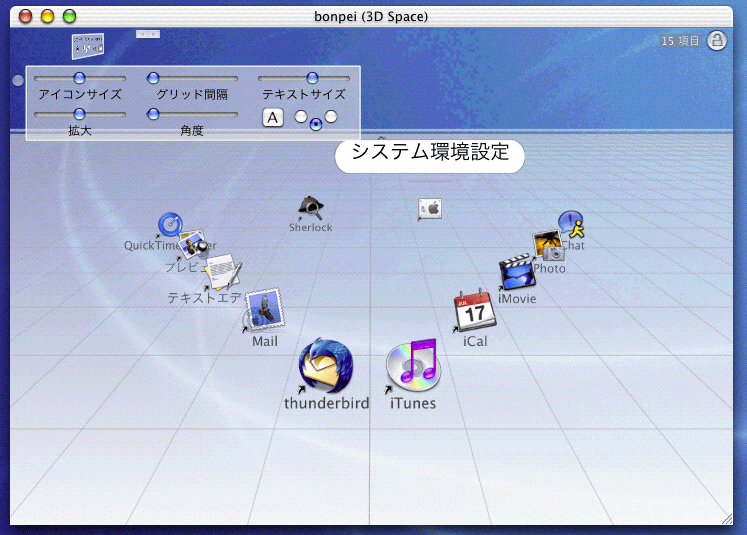Adjust the テキストサイズ slider

coord(304,78)
